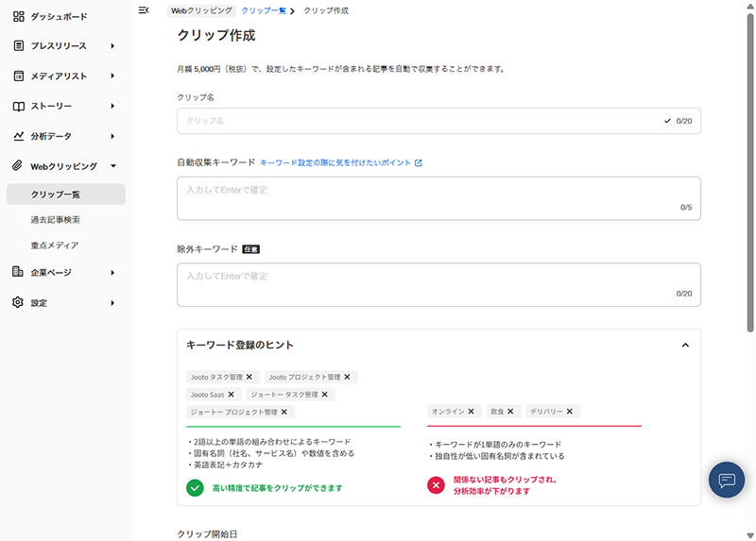Focus the 自動収集キーワード input box
Viewport: 756px width, 541px height.
tap(438, 198)
